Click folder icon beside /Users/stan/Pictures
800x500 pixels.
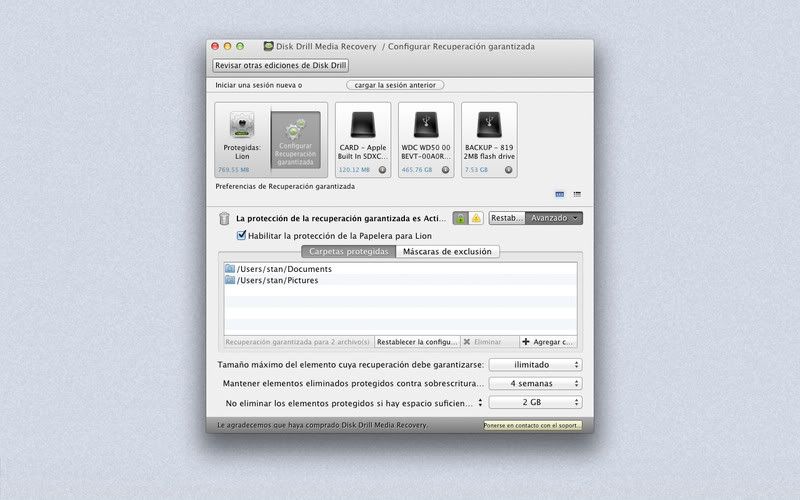click(230, 280)
